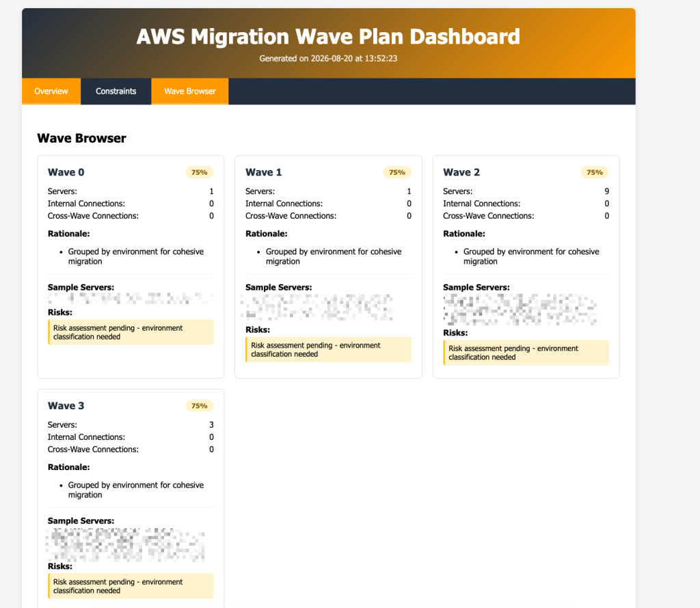Viewport: 700px width, 608px height.
Task: Click Wave 3 Cross-Wave Connections label
Action: (x=93, y=450)
